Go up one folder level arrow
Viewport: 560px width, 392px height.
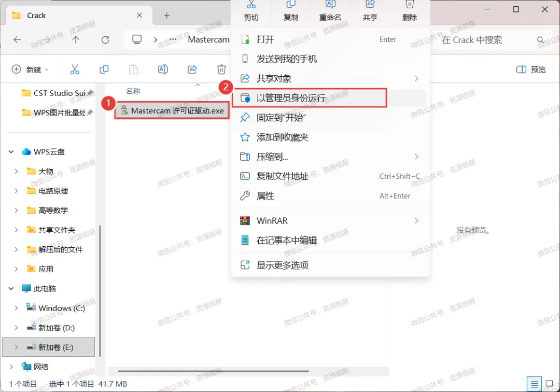(76, 39)
